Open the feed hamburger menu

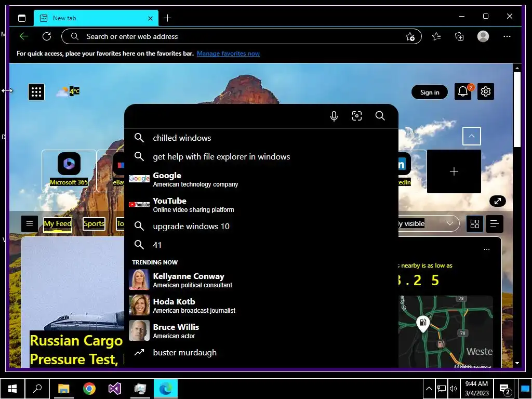click(x=30, y=224)
